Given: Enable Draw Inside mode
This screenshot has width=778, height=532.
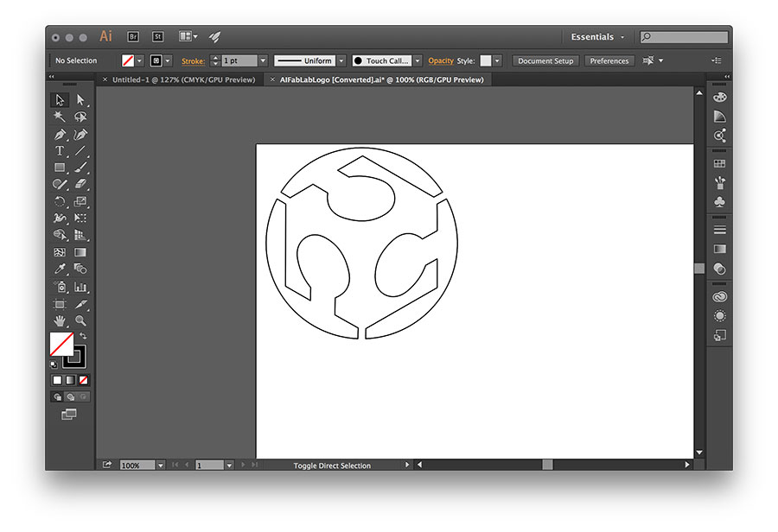Looking at the screenshot, I should pyautogui.click(x=84, y=396).
